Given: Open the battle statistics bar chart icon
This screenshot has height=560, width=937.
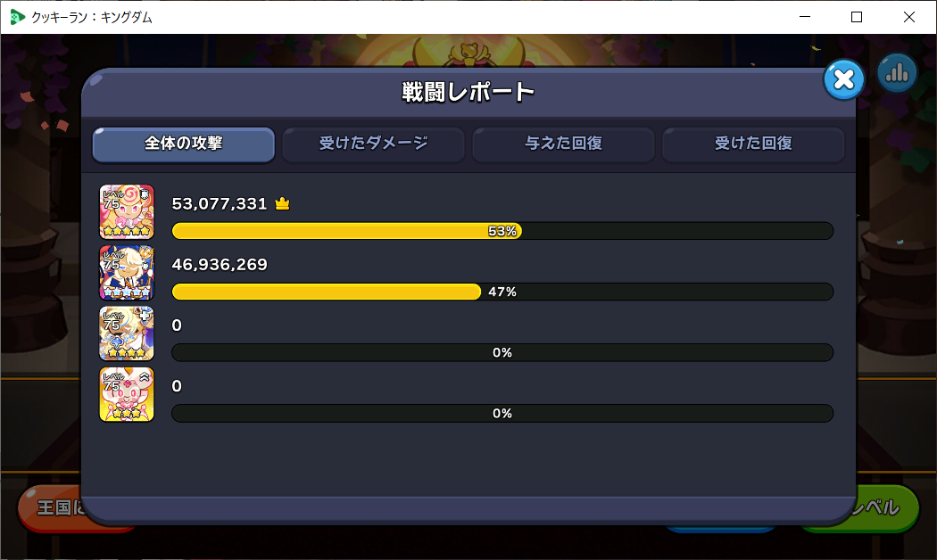Looking at the screenshot, I should [x=897, y=73].
